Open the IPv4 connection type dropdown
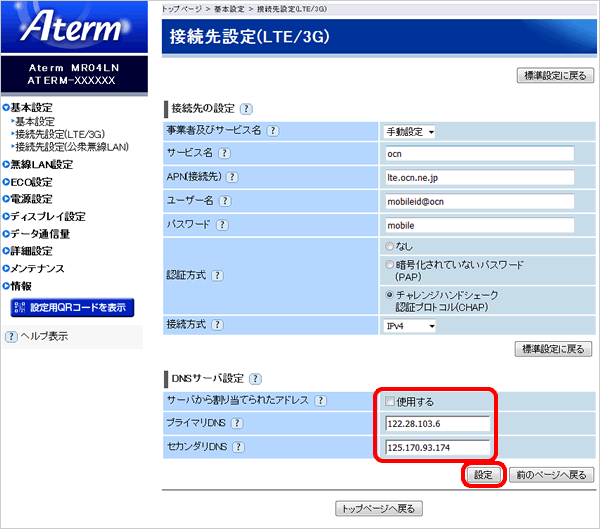 pyautogui.click(x=410, y=326)
